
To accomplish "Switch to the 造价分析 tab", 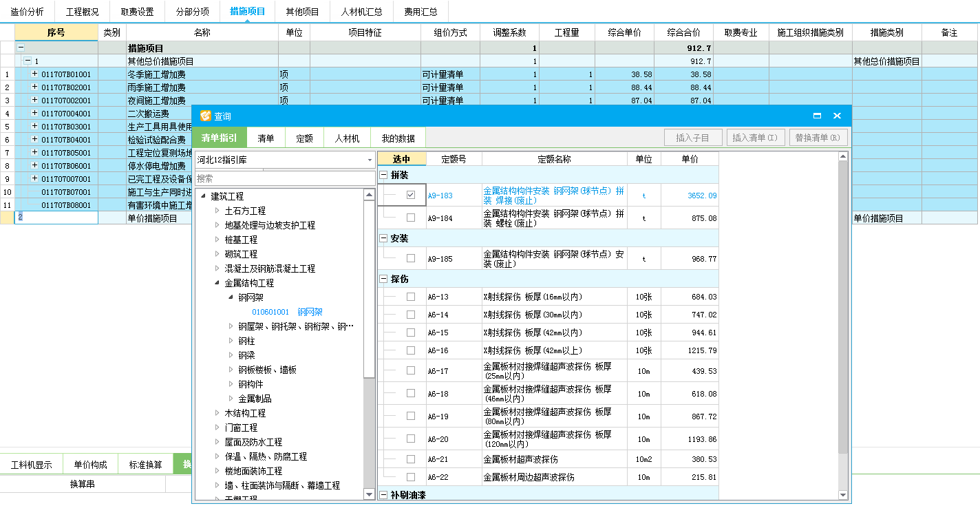I will point(27,12).
